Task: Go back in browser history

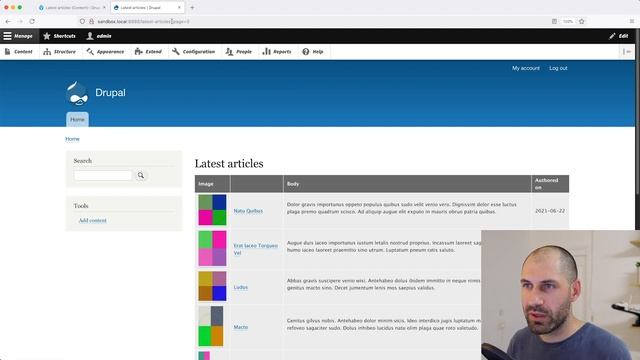Action: click(x=8, y=21)
